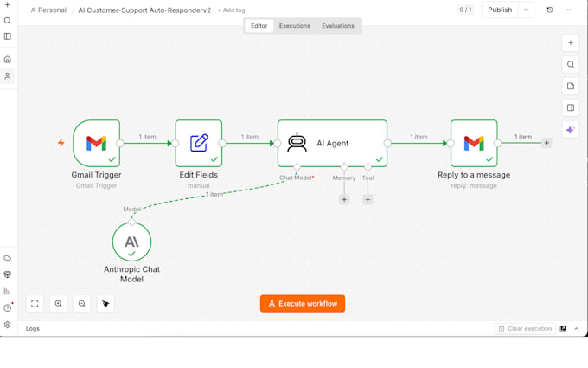Click Add tag link
Screen dimensions: 588x368
point(232,10)
